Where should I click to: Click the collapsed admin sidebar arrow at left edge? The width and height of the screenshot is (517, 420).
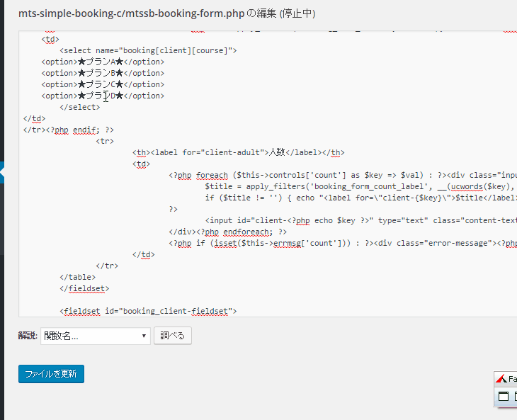(2, 172)
